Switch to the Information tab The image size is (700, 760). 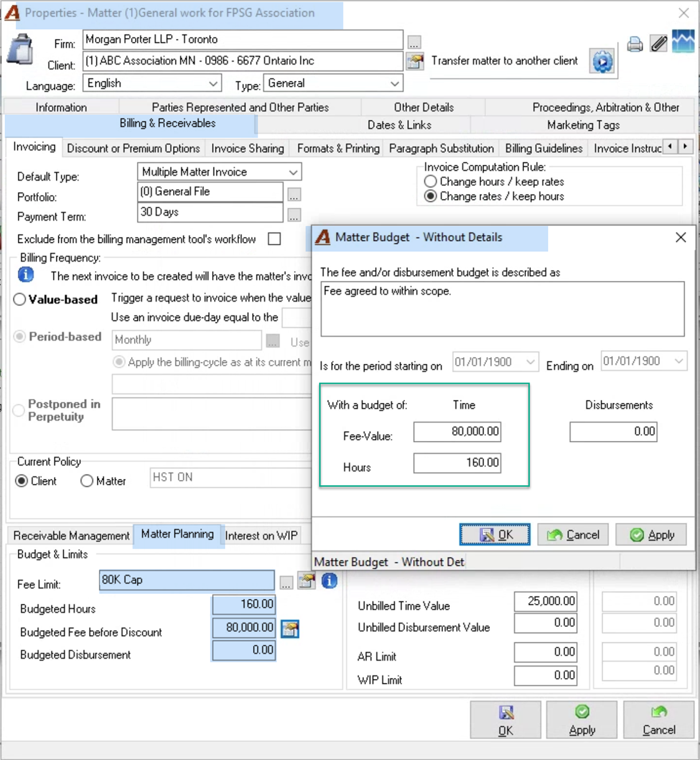(61, 108)
